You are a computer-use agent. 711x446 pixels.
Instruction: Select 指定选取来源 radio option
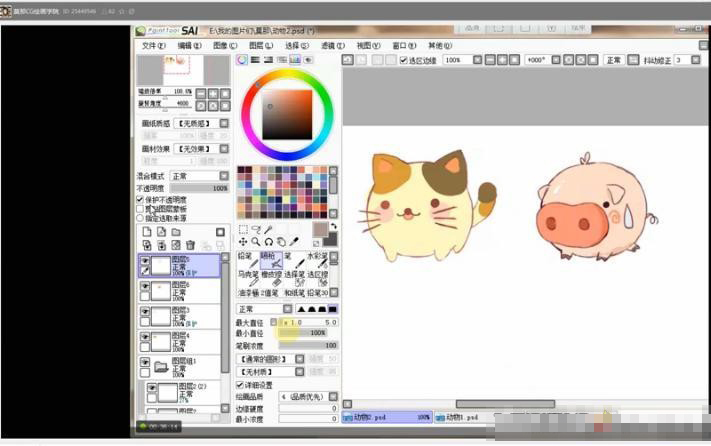[140, 218]
